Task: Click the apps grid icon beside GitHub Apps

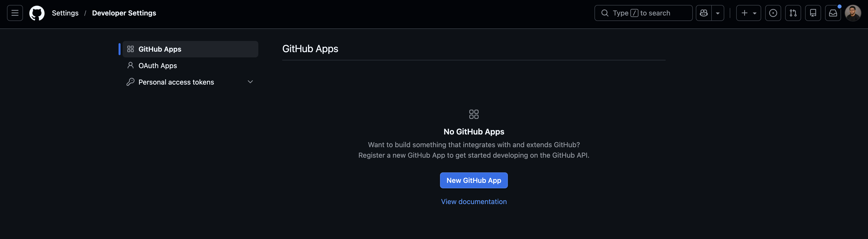Action: (131, 49)
